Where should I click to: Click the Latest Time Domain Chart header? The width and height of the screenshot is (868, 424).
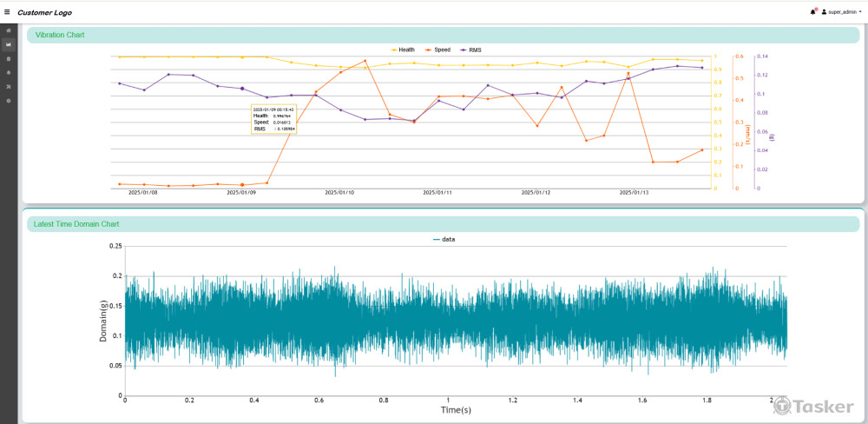pyautogui.click(x=76, y=224)
